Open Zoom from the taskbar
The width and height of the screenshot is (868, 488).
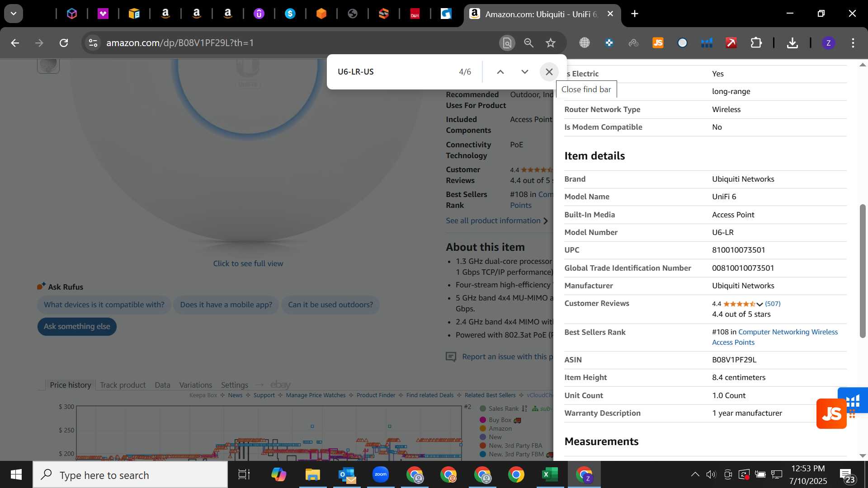(x=381, y=474)
